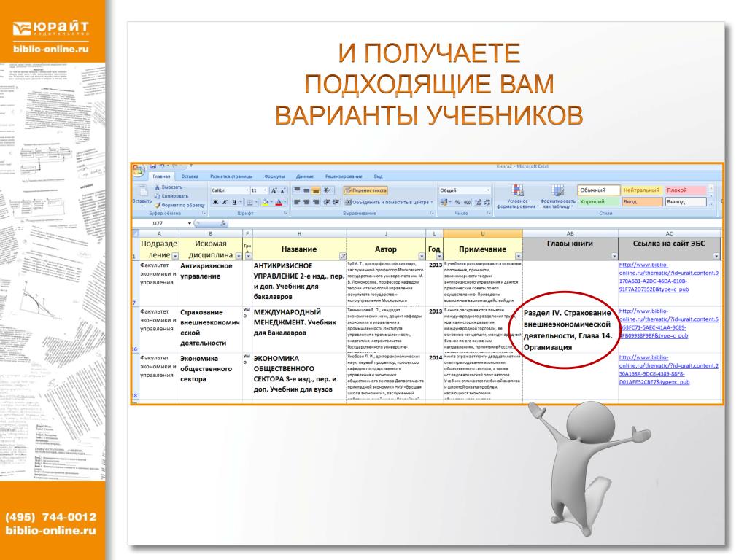Align cell text to top
This screenshot has width=747, height=560.
coord(297,190)
